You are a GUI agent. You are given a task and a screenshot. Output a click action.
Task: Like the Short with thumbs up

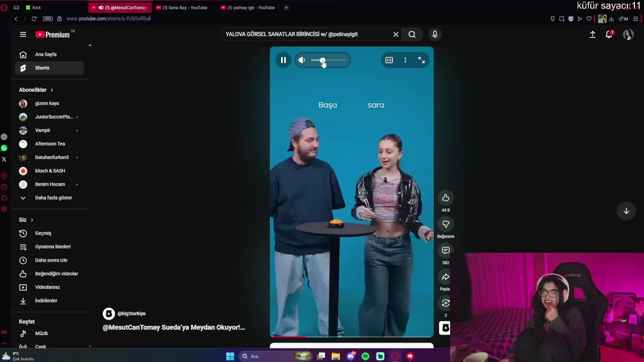click(446, 198)
